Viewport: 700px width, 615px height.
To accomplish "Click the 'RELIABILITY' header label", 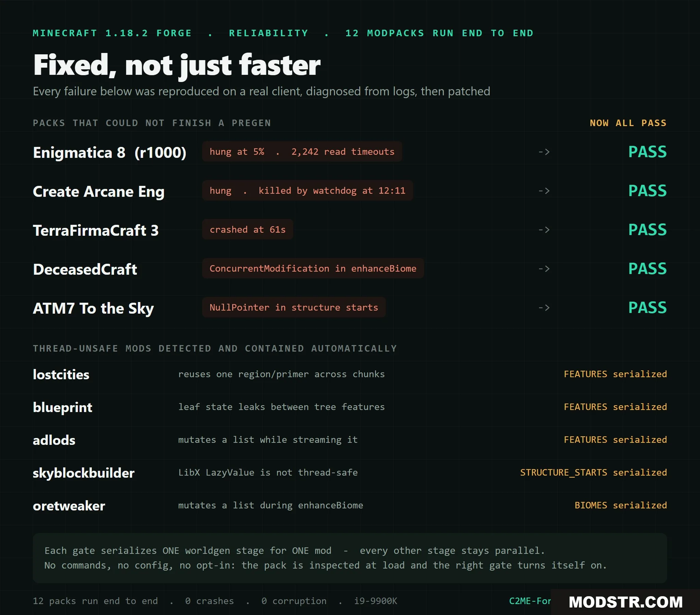I will [268, 33].
